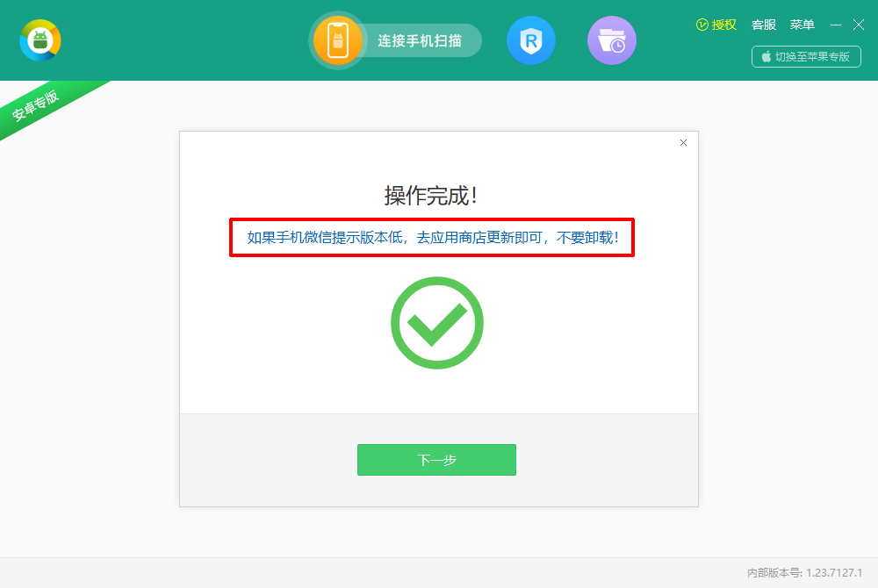This screenshot has height=588, width=878.
Task: Click the 连接手机扫描 label
Action: tap(420, 41)
